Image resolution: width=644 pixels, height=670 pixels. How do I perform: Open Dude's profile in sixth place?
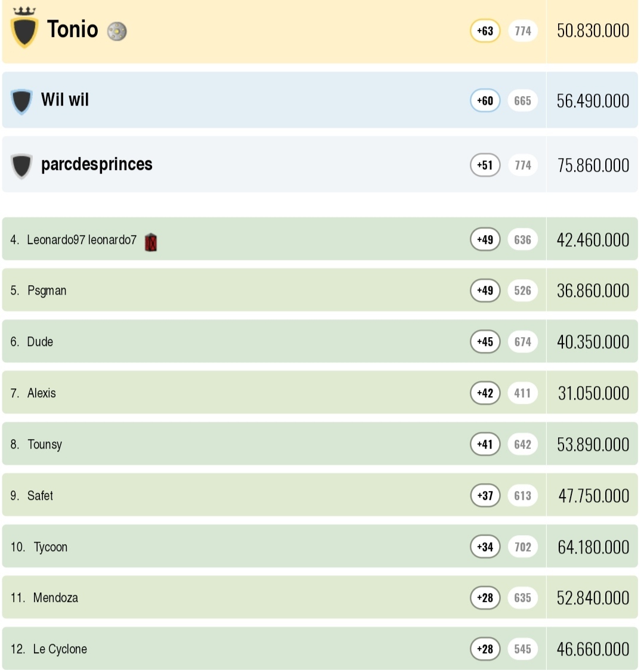click(x=40, y=342)
